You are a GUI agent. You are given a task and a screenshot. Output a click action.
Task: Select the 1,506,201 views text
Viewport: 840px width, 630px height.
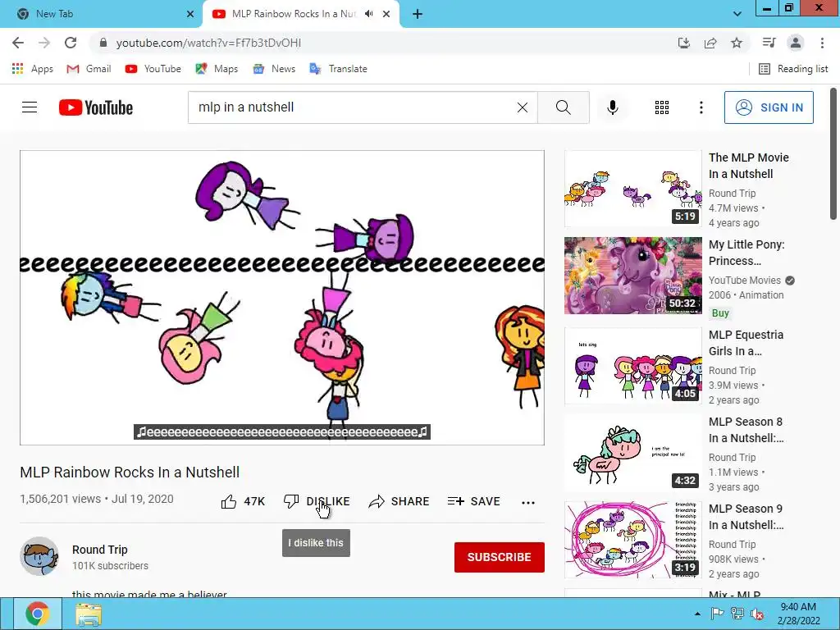coord(60,499)
